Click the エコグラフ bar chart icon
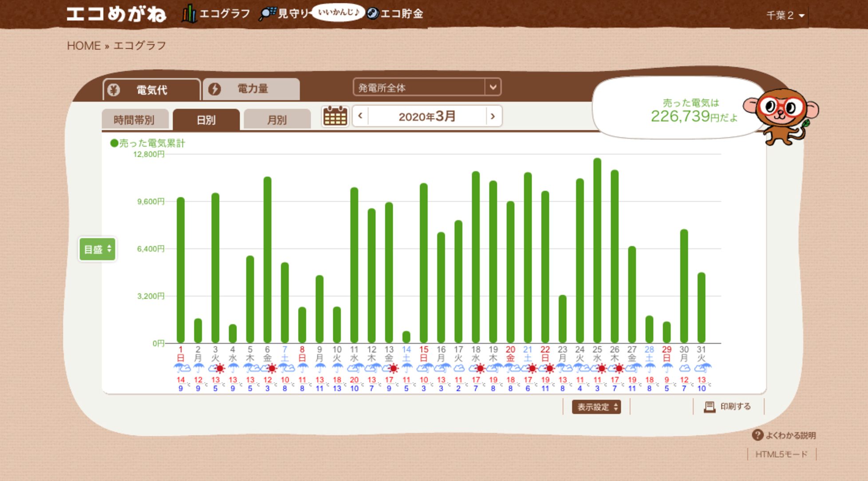868x481 pixels. 189,14
